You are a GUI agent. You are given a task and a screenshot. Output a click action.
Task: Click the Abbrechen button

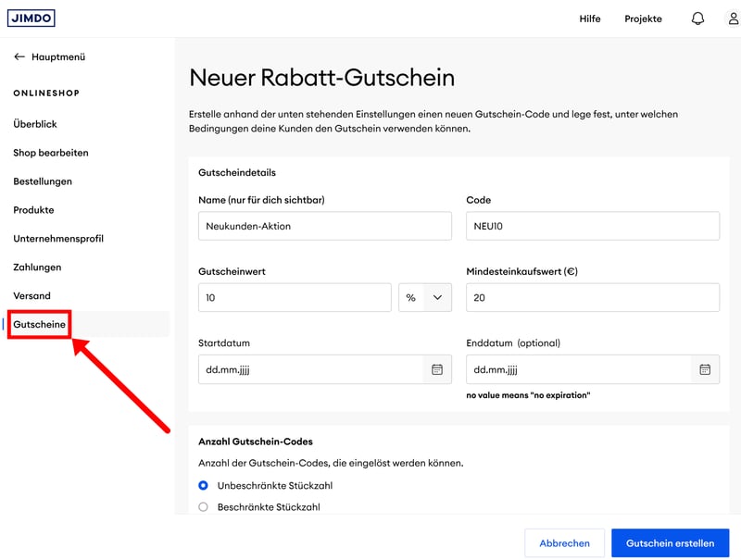(x=564, y=543)
